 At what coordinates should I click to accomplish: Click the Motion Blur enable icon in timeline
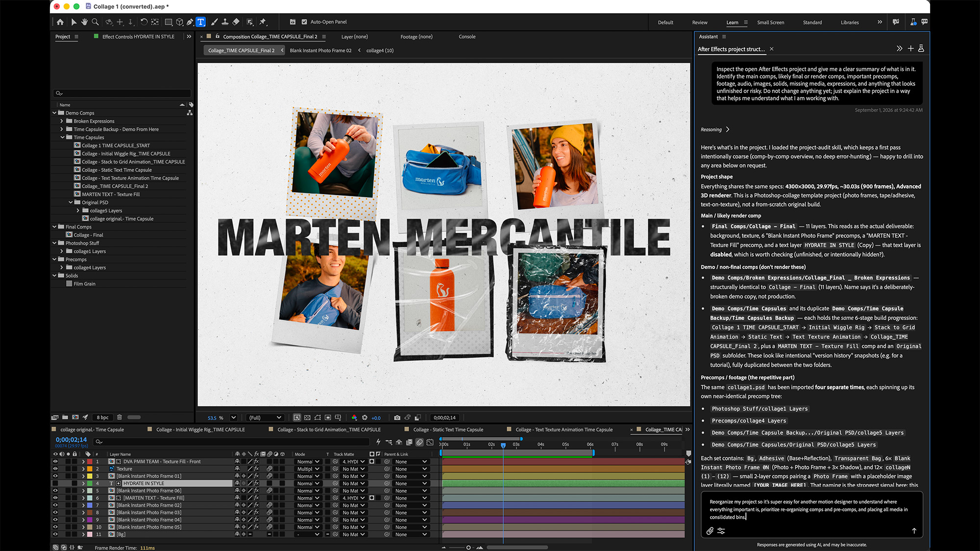[419, 442]
